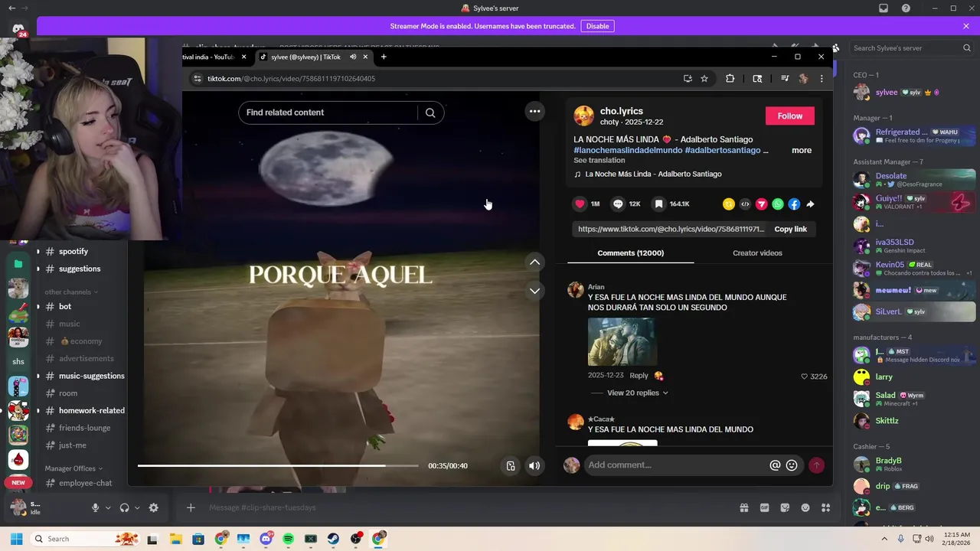The image size is (980, 551).
Task: Click See translation link
Action: (x=599, y=160)
